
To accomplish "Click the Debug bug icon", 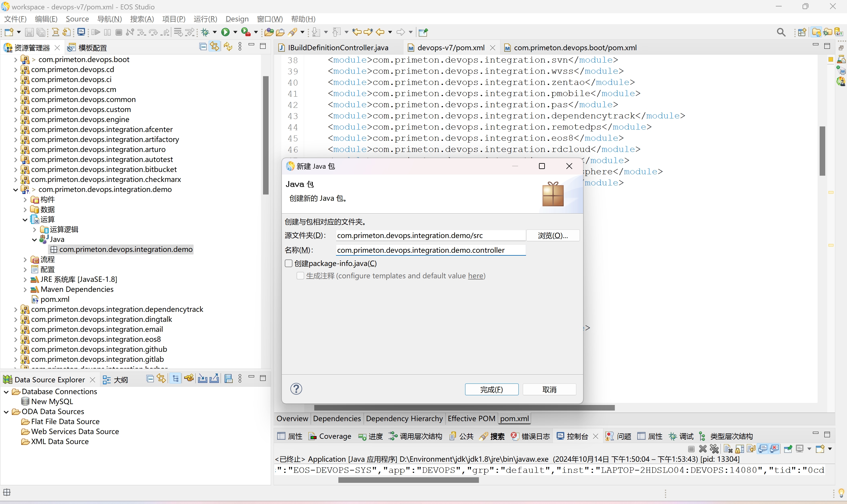I will point(205,32).
